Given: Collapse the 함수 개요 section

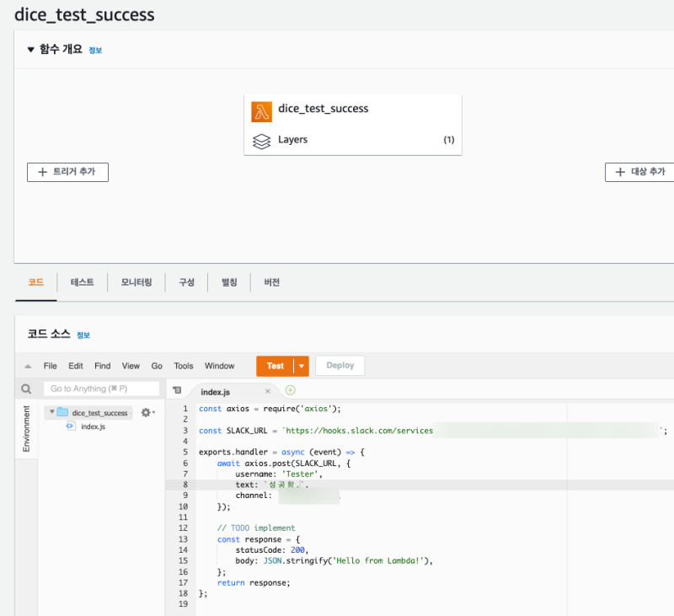Looking at the screenshot, I should click(x=31, y=50).
